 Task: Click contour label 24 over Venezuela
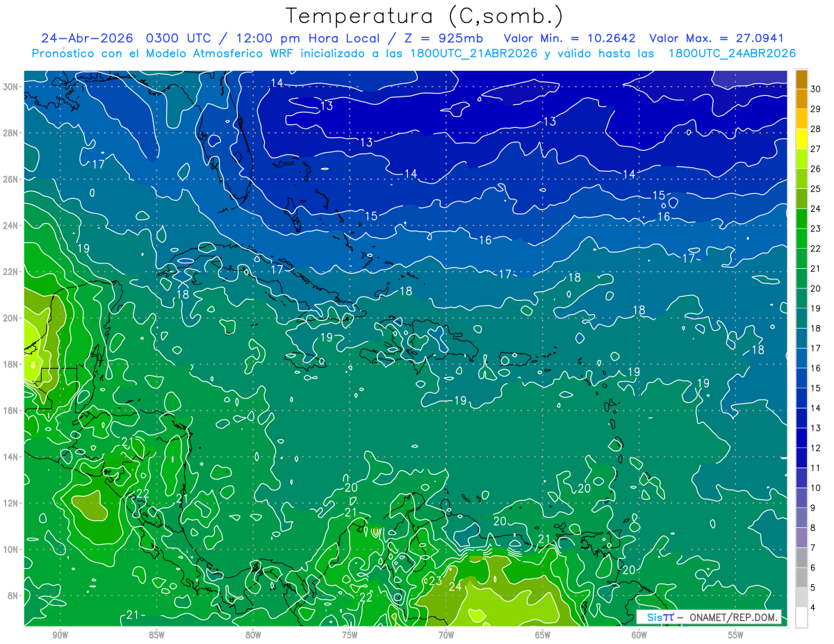click(x=455, y=586)
